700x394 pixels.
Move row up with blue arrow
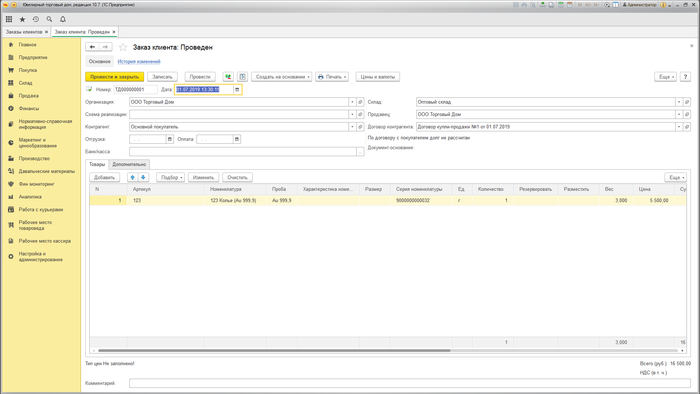(x=133, y=178)
